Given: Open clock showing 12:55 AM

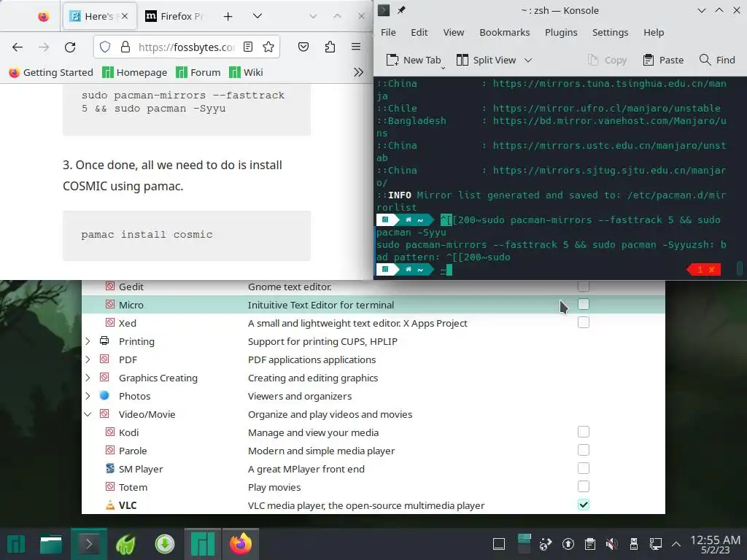Looking at the screenshot, I should 715,544.
